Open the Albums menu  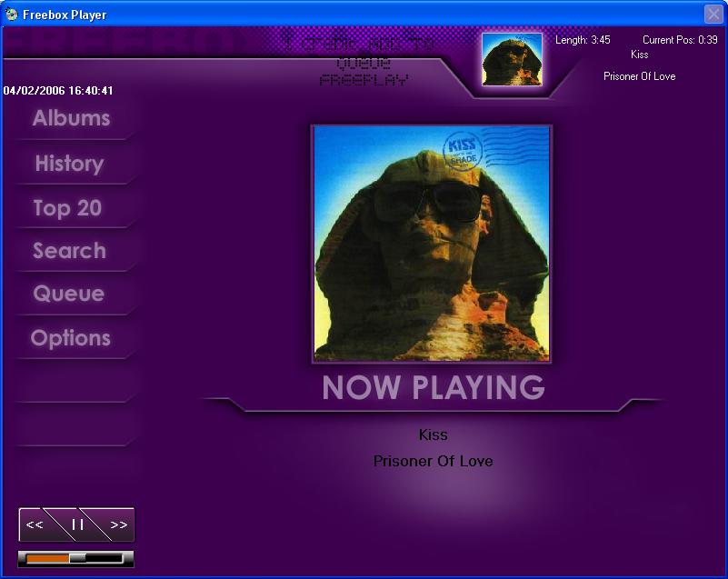71,118
